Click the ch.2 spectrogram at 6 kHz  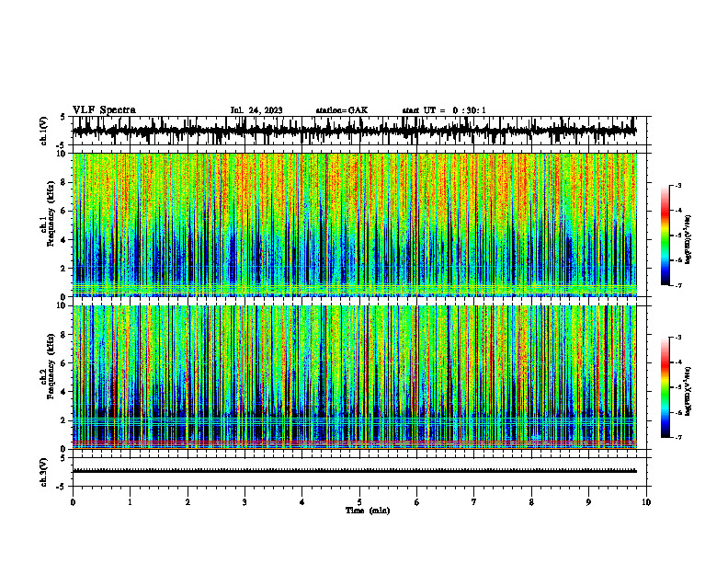pyautogui.click(x=355, y=362)
